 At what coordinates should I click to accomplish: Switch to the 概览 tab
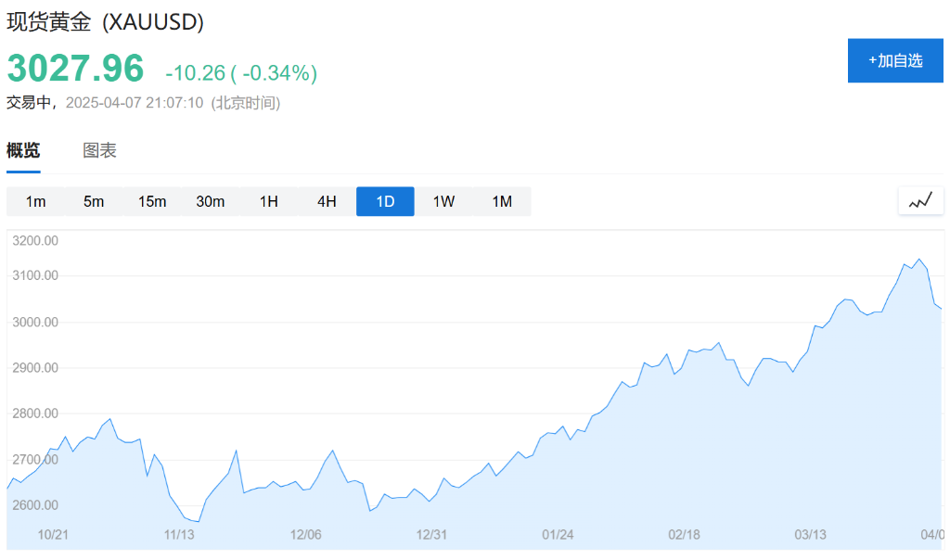coord(23,150)
